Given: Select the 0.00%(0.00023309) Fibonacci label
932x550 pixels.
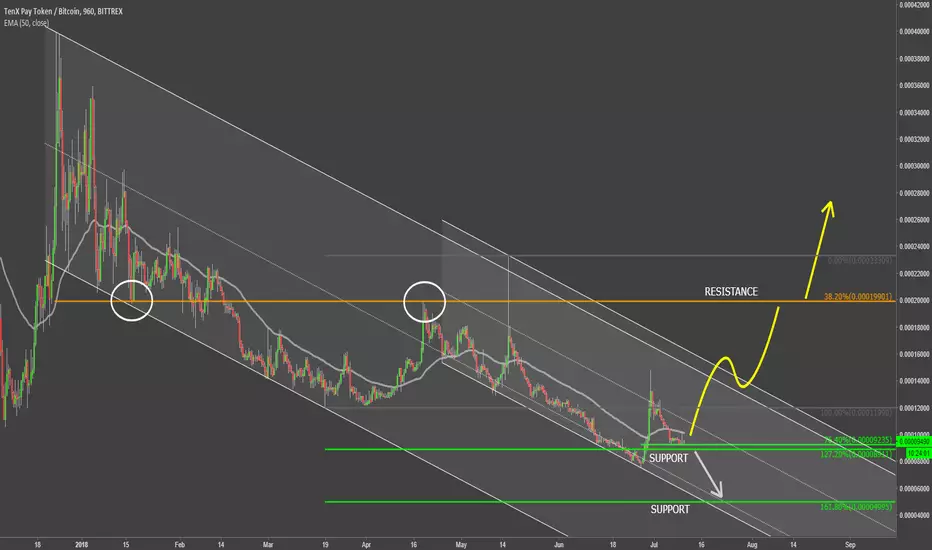Looking at the screenshot, I should (x=859, y=260).
